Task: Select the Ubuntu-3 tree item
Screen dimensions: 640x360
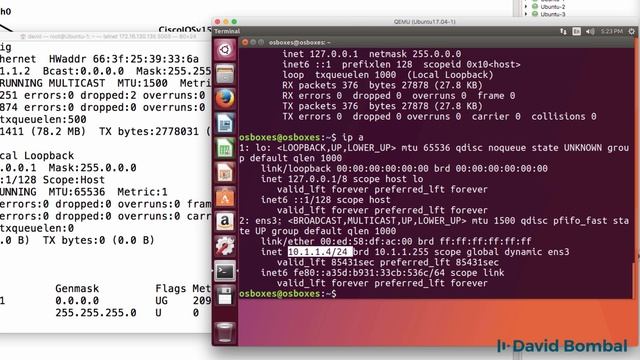Action: 553,14
